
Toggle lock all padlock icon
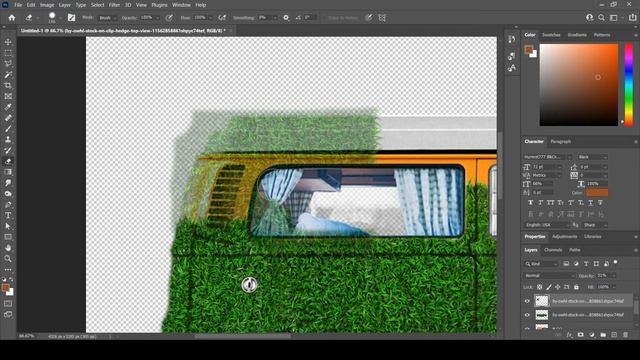click(x=576, y=287)
